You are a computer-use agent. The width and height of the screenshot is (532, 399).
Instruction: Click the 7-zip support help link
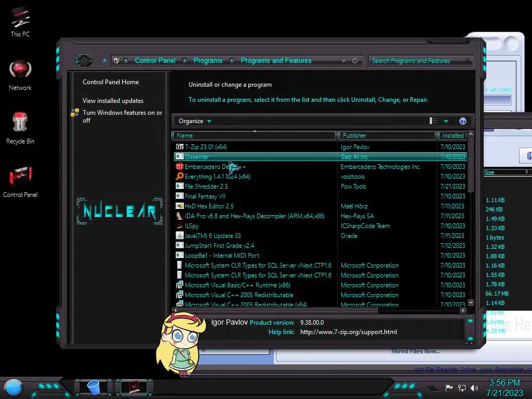[x=349, y=332]
